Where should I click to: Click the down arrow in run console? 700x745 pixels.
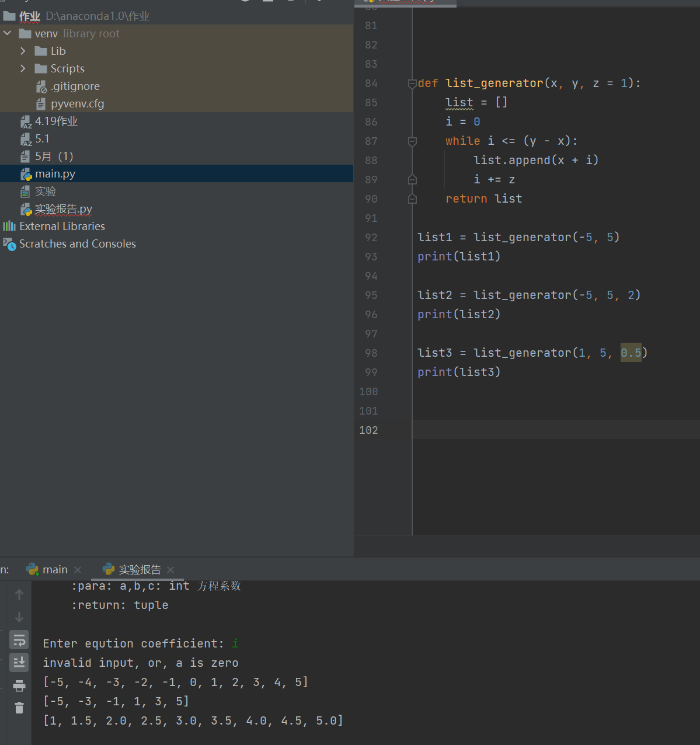click(19, 617)
